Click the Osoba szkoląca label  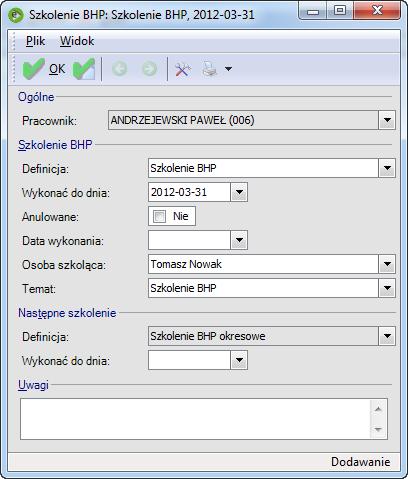(64, 265)
